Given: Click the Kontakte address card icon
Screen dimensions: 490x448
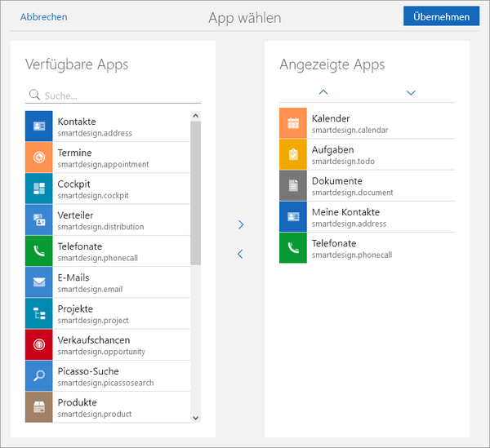Looking at the screenshot, I should (x=39, y=126).
